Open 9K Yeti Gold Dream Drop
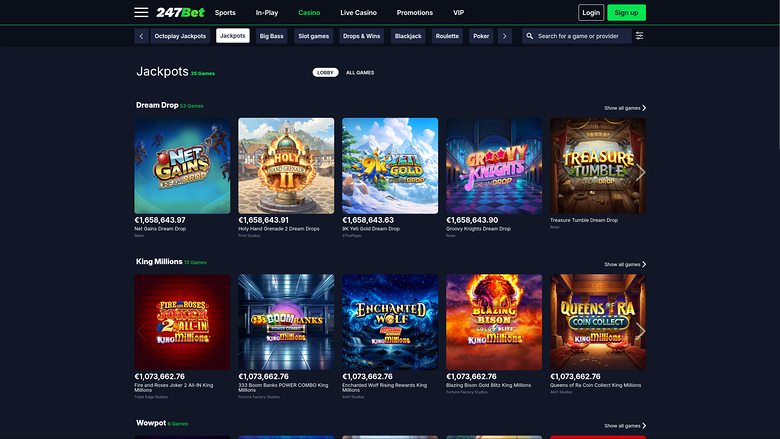 click(x=390, y=166)
